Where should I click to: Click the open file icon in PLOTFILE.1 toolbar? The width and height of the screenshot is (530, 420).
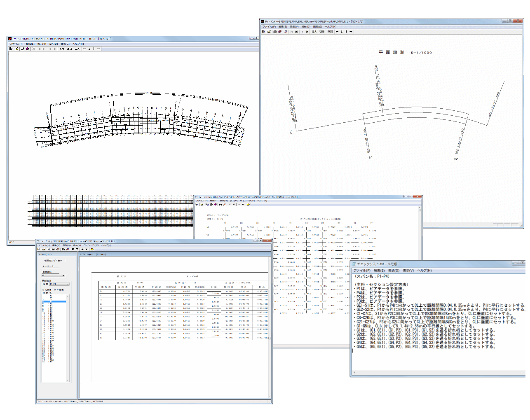click(x=269, y=32)
